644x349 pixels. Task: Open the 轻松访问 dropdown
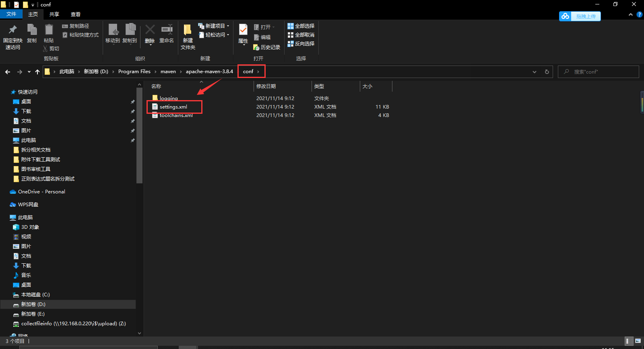point(214,35)
